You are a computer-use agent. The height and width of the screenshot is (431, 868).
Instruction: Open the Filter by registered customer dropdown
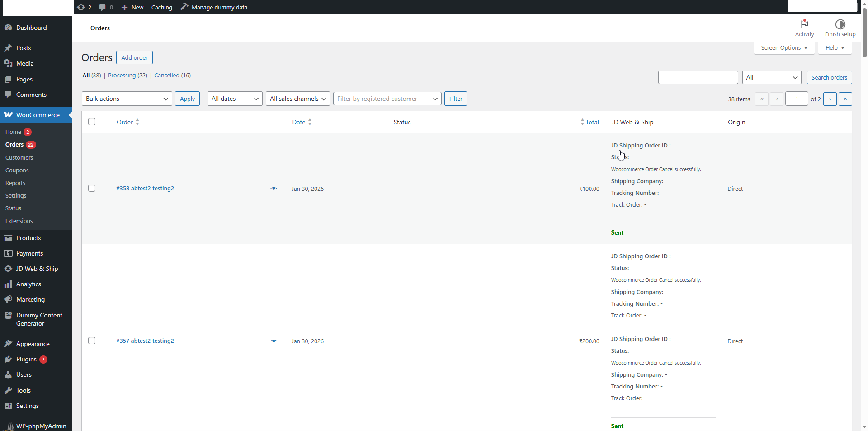point(387,99)
